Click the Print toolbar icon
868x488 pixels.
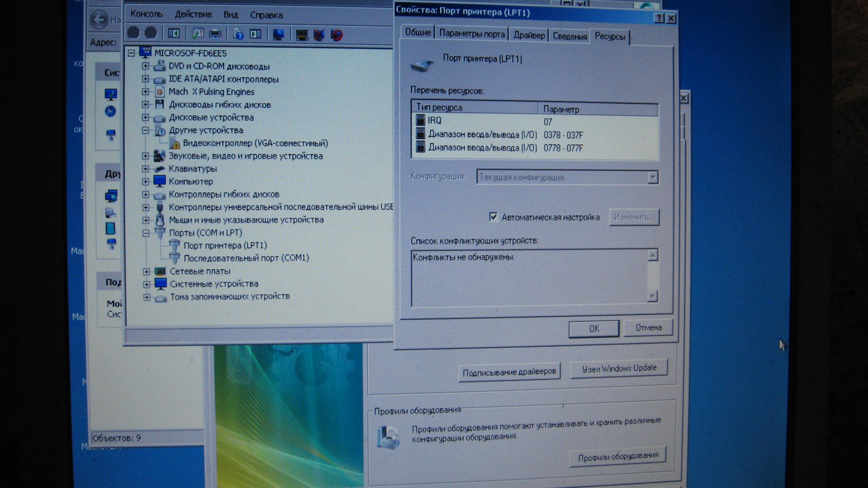215,34
